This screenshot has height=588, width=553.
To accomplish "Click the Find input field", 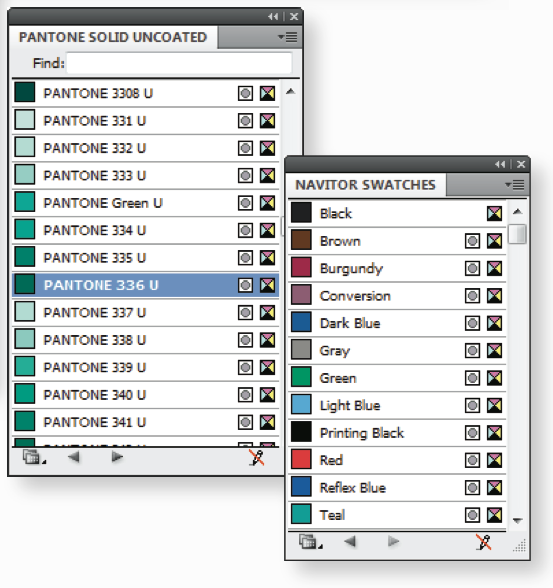I will click(x=179, y=63).
